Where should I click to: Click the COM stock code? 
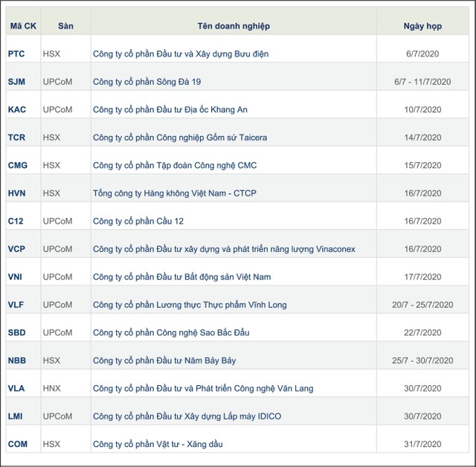(x=17, y=445)
